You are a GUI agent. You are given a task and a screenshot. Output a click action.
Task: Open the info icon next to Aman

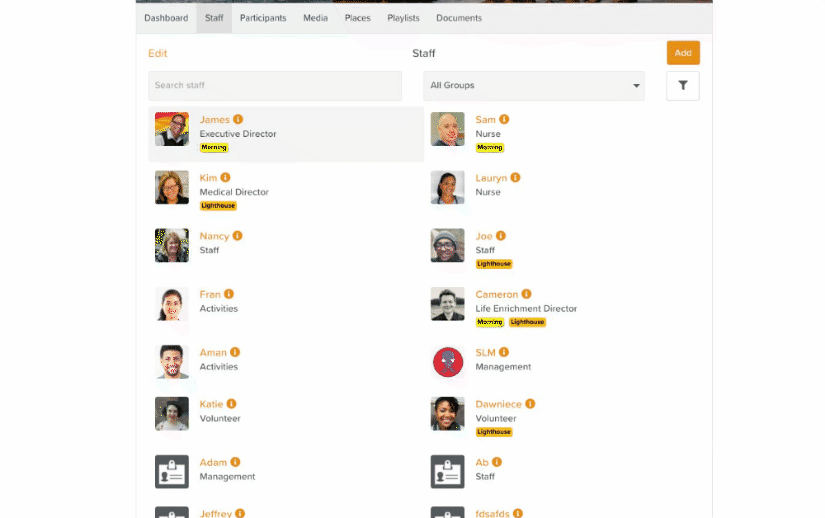pyautogui.click(x=235, y=352)
